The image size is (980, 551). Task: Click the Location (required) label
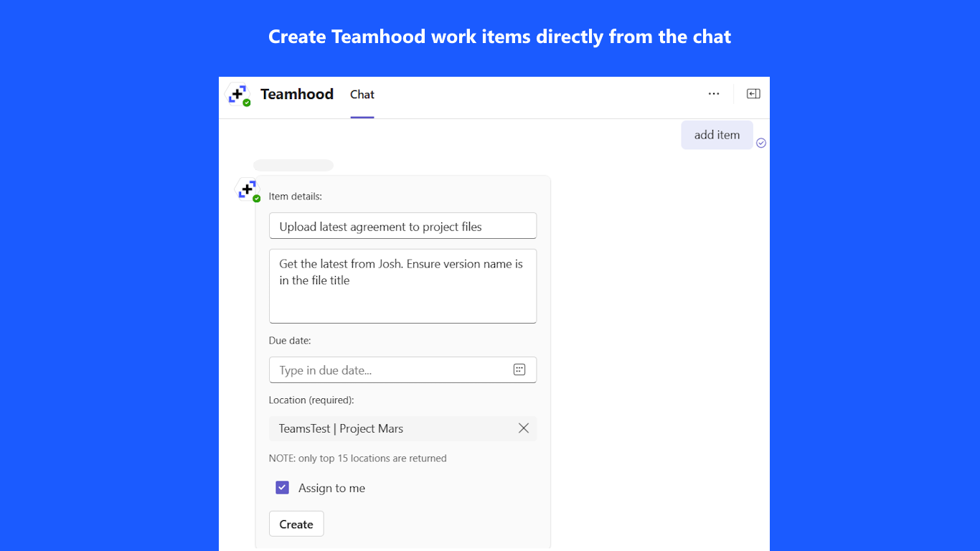(311, 400)
